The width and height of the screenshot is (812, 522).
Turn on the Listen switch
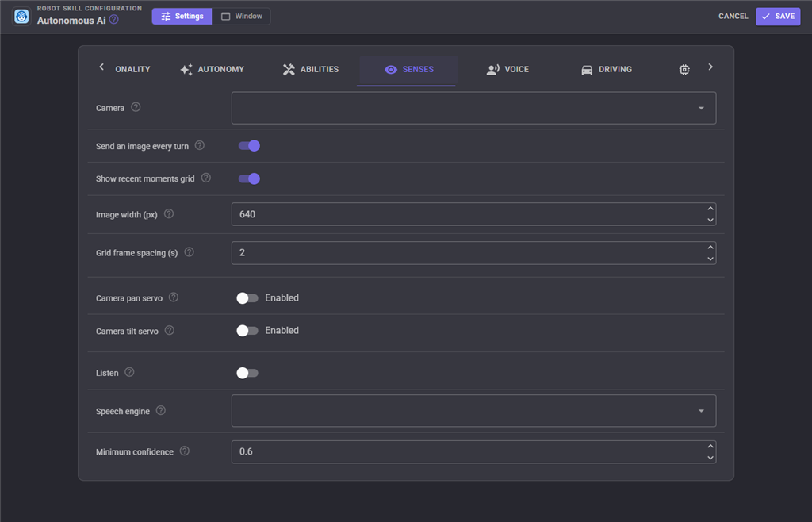click(x=247, y=373)
